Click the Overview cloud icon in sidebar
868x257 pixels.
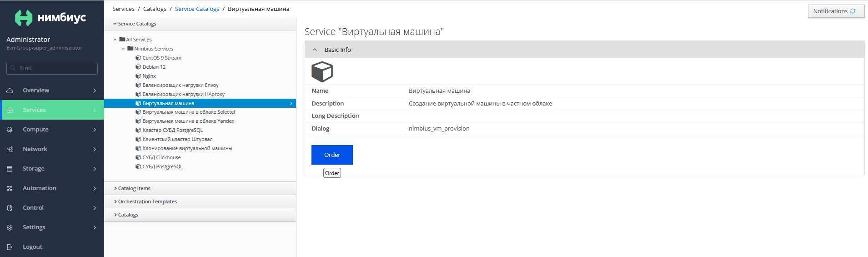pyautogui.click(x=10, y=91)
